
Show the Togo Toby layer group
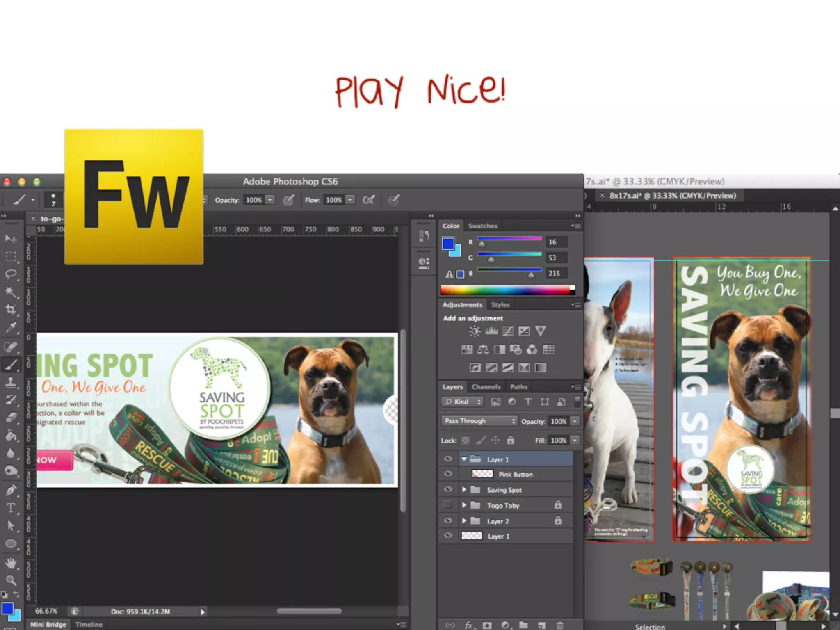coord(448,505)
